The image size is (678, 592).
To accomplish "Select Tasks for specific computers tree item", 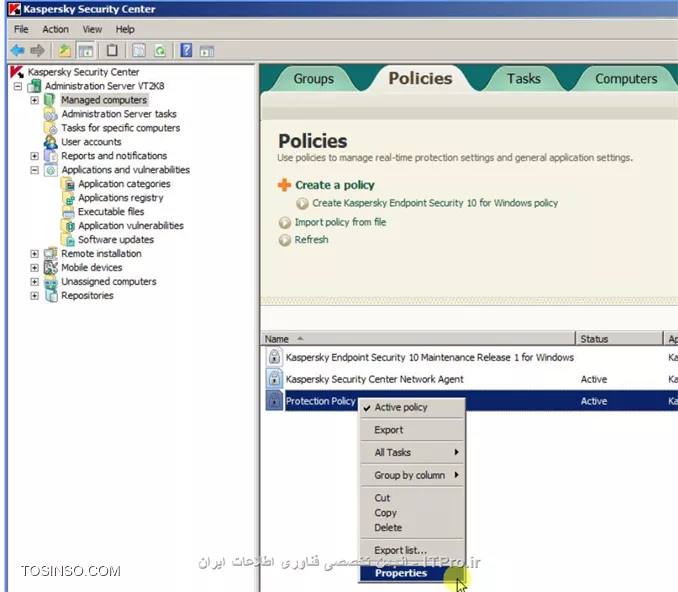I will pyautogui.click(x=121, y=128).
